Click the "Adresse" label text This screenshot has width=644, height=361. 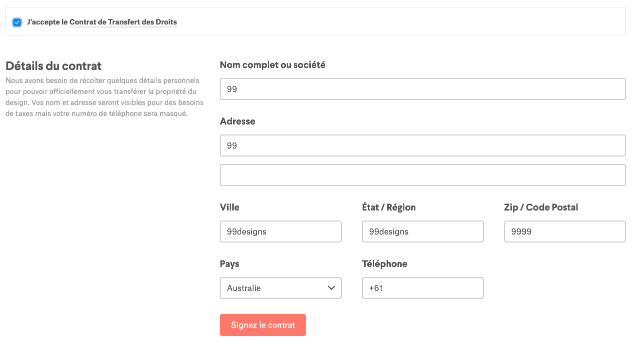pos(237,121)
